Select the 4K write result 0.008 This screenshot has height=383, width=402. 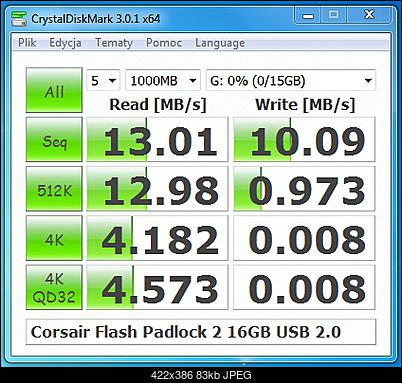click(x=304, y=238)
